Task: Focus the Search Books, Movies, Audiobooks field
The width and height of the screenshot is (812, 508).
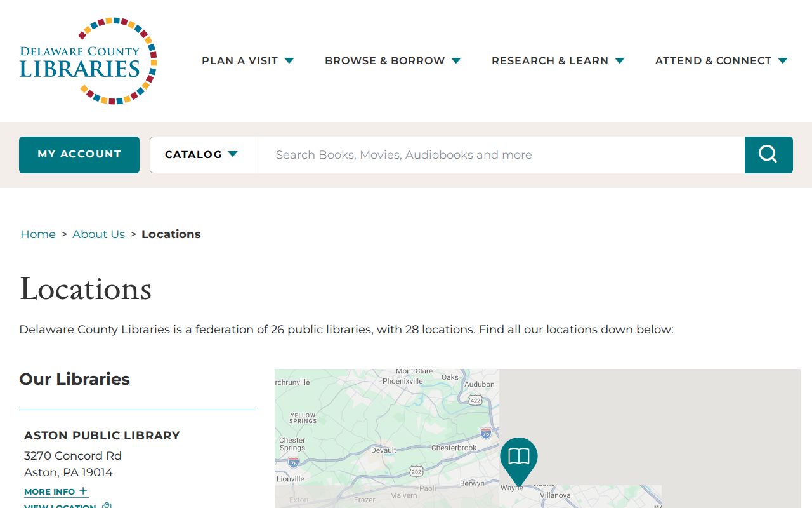Action: pyautogui.click(x=501, y=155)
